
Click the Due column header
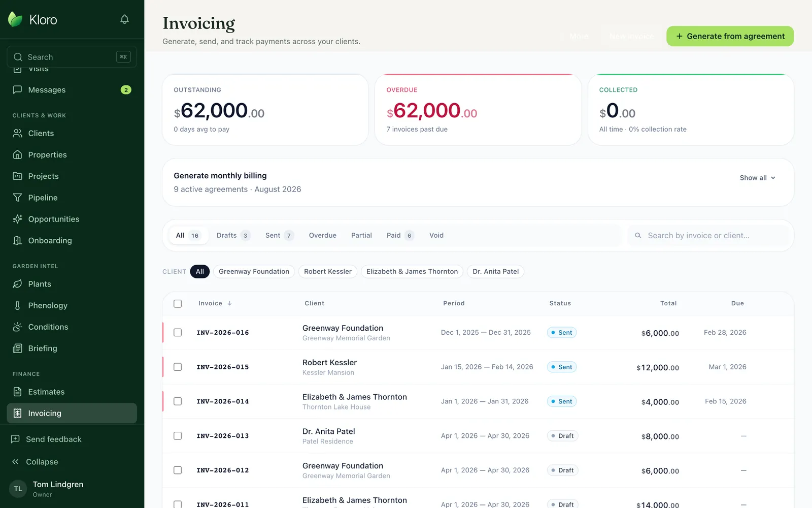737,303
